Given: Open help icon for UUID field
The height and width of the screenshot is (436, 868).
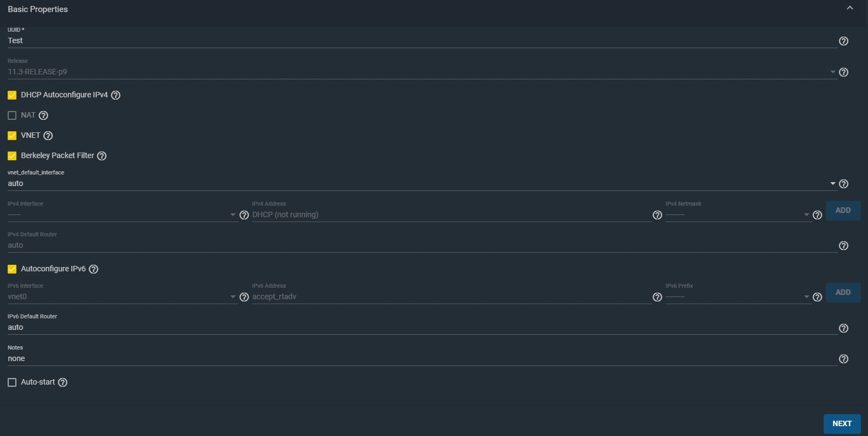Looking at the screenshot, I should (843, 41).
